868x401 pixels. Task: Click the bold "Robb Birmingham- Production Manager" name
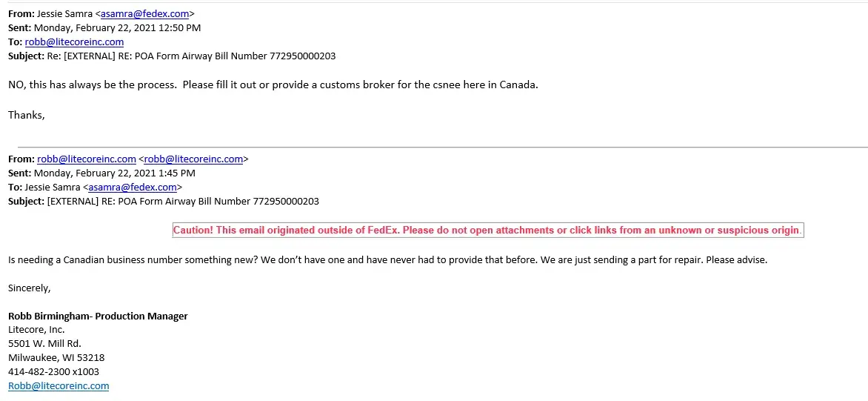click(98, 317)
